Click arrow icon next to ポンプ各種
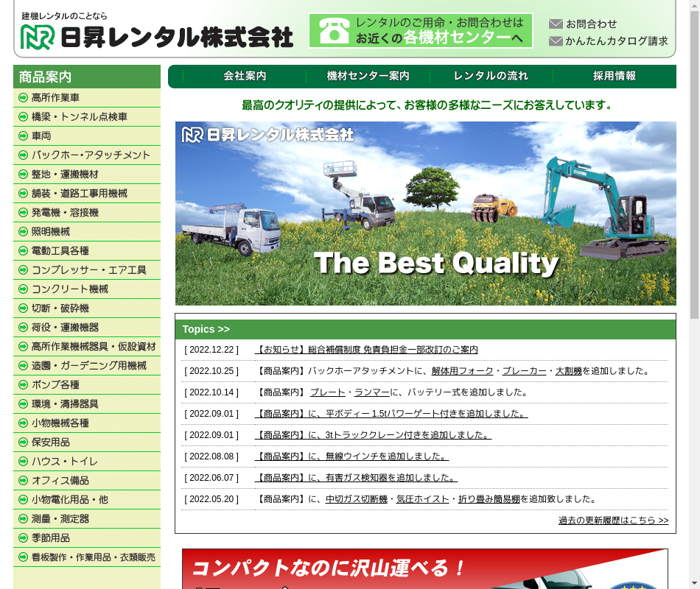Image resolution: width=700 pixels, height=589 pixels. coord(24,385)
